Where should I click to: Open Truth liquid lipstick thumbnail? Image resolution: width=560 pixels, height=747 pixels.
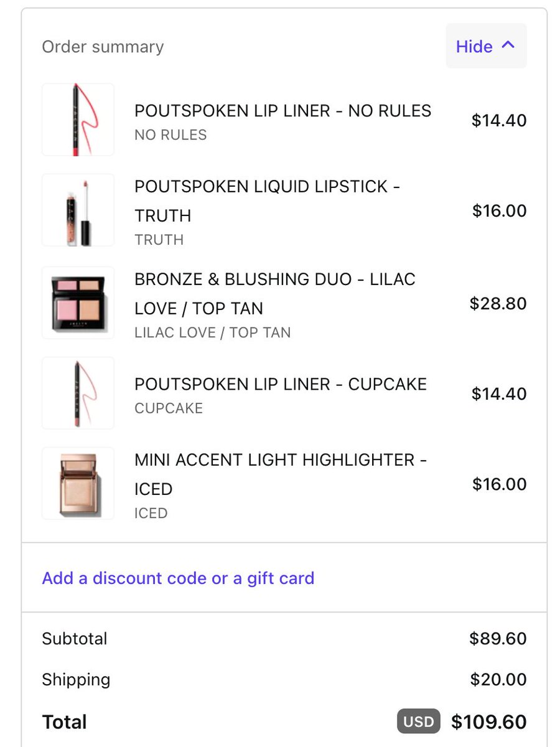[78, 210]
